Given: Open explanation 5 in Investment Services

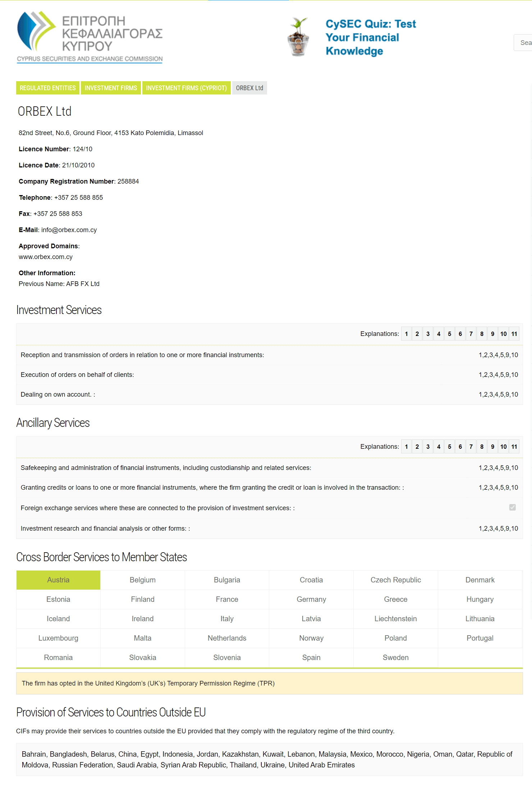Looking at the screenshot, I should click(450, 334).
